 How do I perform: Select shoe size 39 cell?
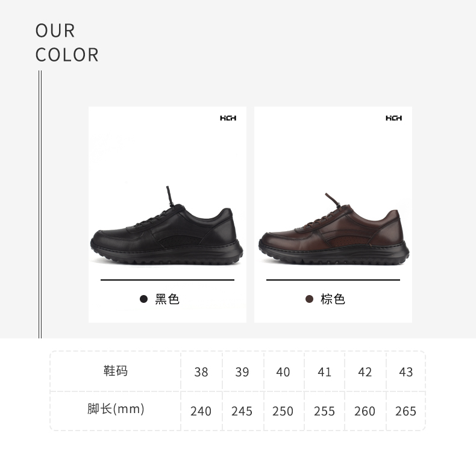pyautogui.click(x=242, y=372)
